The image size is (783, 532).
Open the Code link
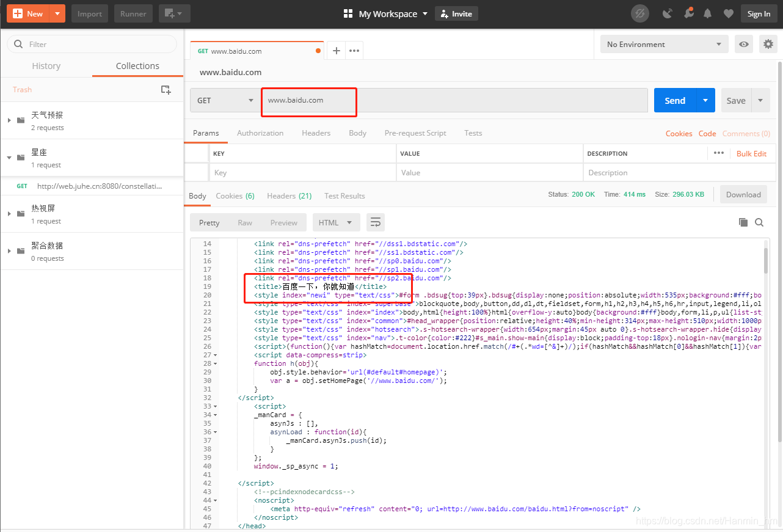tap(707, 134)
